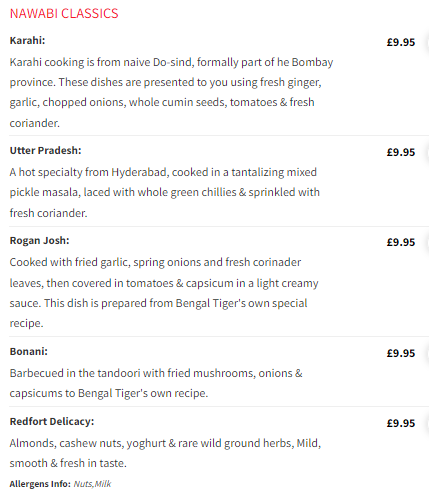The width and height of the screenshot is (429, 494).
Task: Click the Rogan Josh £9.95 price
Action: click(401, 242)
